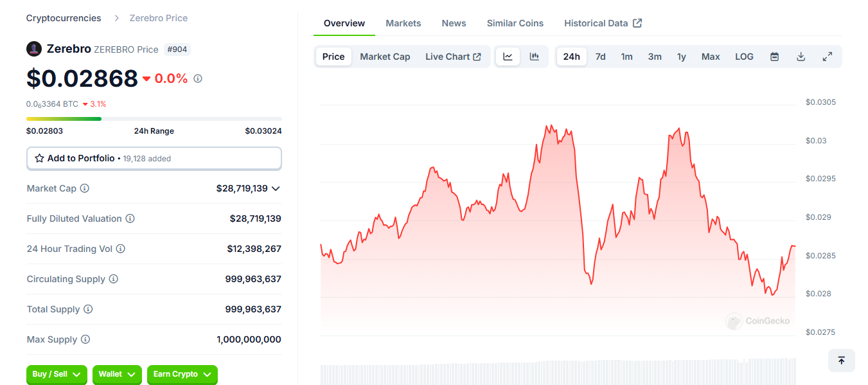Expand the Market Cap value chevron

(x=276, y=188)
